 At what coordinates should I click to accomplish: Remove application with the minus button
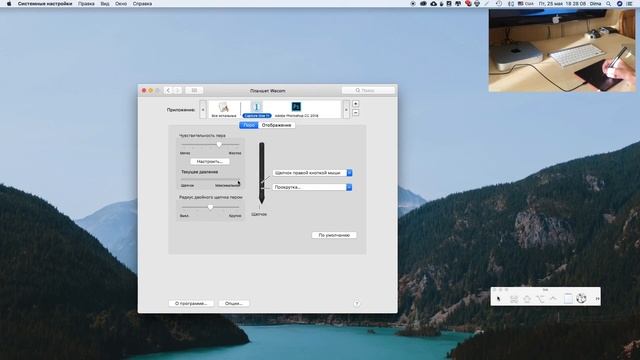pos(356,113)
